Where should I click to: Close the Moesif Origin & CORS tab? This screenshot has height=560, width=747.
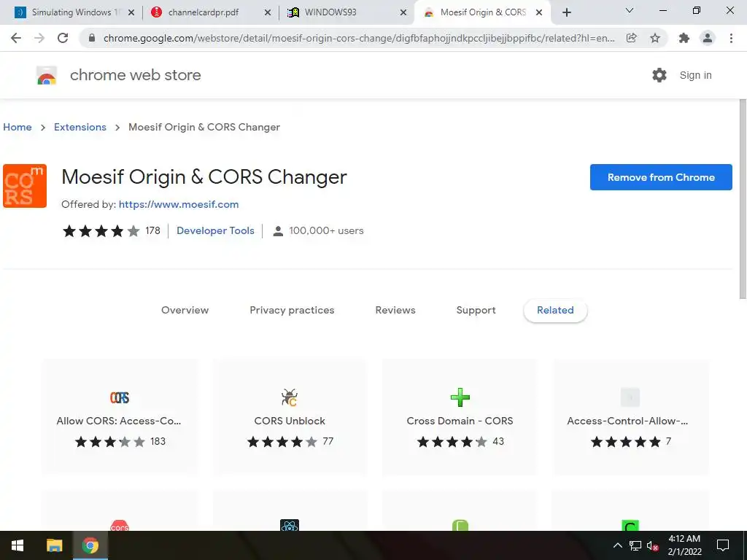point(539,12)
